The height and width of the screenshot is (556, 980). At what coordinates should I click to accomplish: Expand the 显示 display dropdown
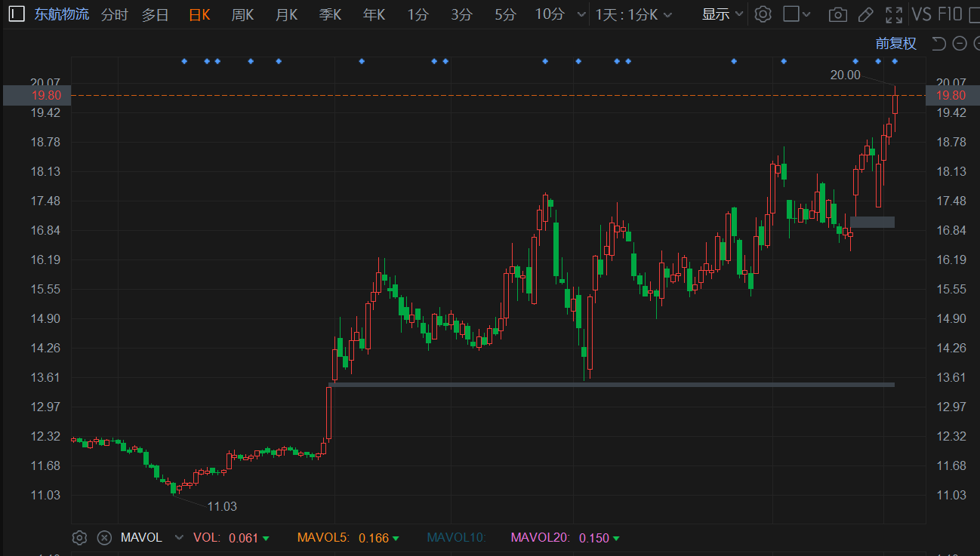click(723, 14)
